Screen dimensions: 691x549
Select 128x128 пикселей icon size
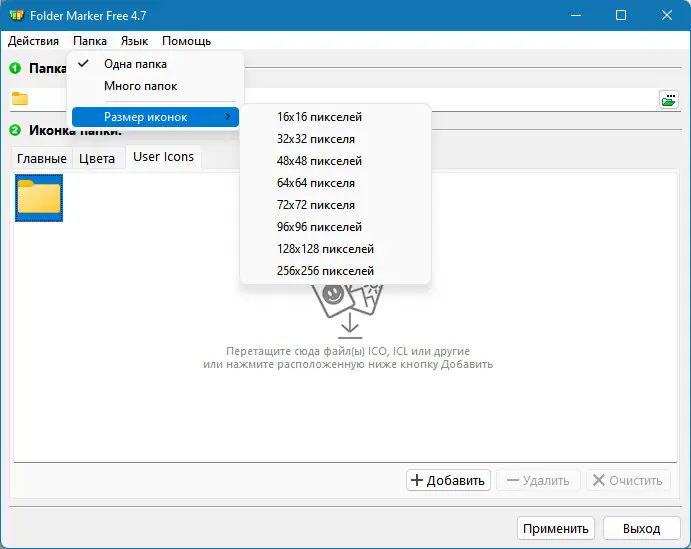(335, 249)
